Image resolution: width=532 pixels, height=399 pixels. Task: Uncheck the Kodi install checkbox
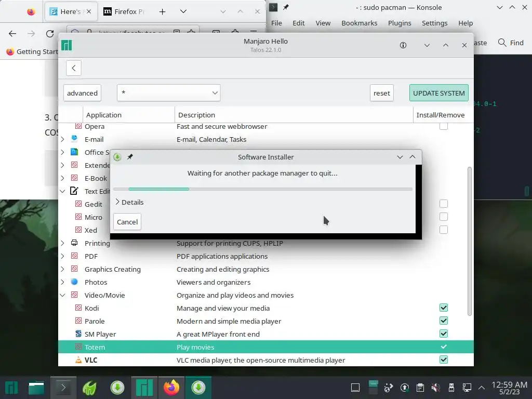click(x=444, y=308)
